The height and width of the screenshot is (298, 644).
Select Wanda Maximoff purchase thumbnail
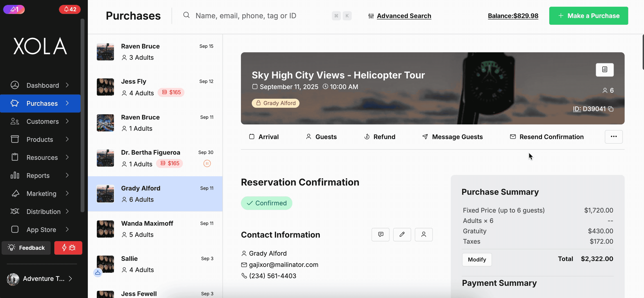click(105, 229)
